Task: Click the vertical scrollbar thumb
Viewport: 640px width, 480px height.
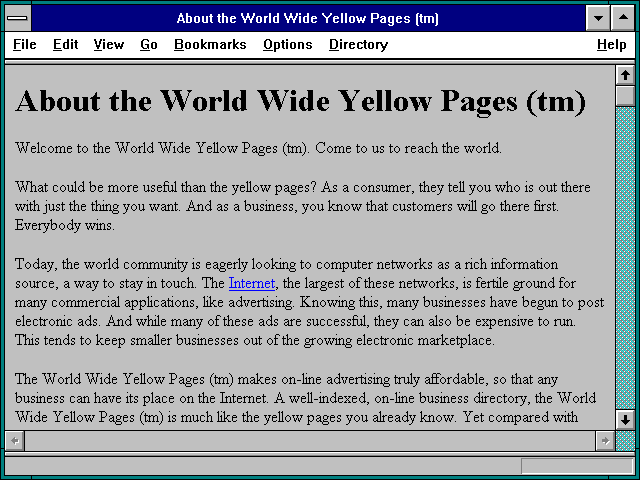Action: coord(625,96)
